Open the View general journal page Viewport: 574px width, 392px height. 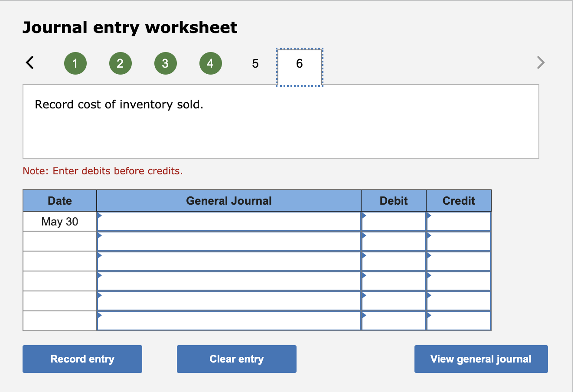[481, 359]
